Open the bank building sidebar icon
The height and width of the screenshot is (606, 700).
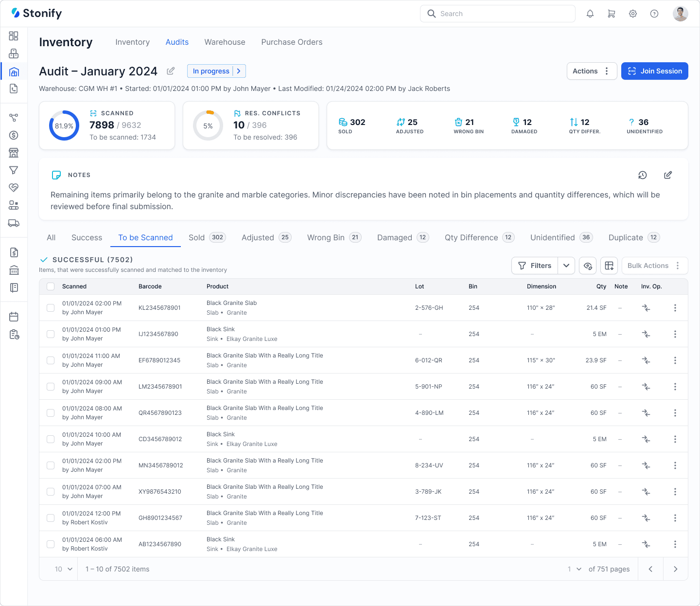coord(14,270)
